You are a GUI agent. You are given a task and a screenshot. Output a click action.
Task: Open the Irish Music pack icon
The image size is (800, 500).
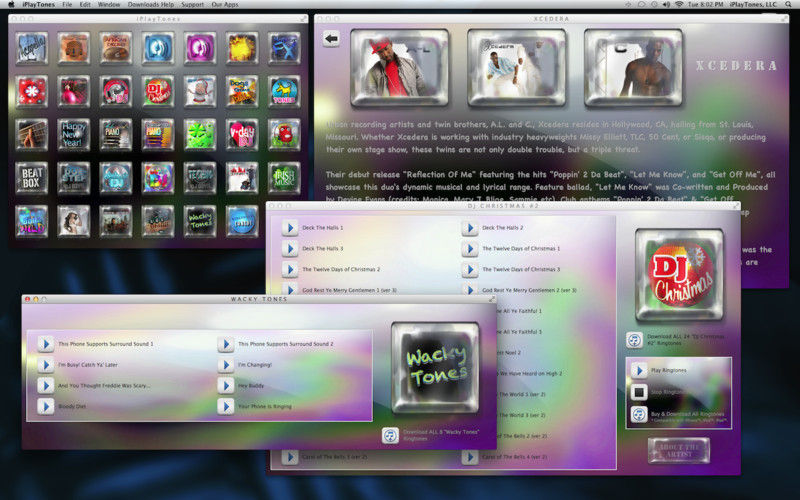tap(284, 178)
